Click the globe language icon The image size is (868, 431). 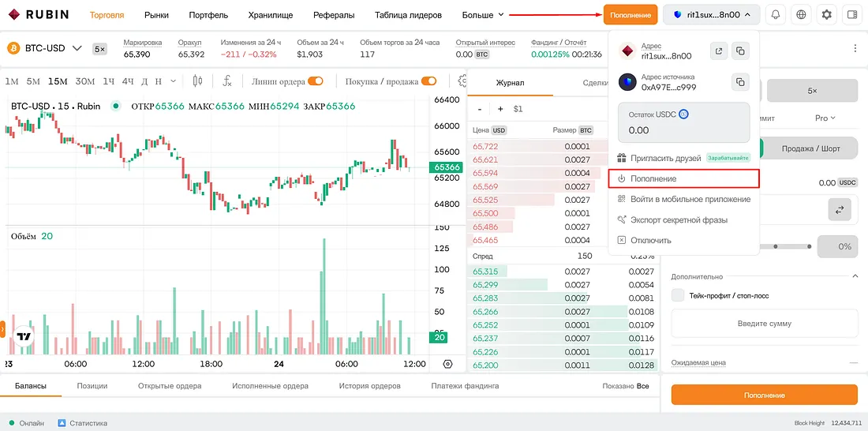pyautogui.click(x=801, y=15)
